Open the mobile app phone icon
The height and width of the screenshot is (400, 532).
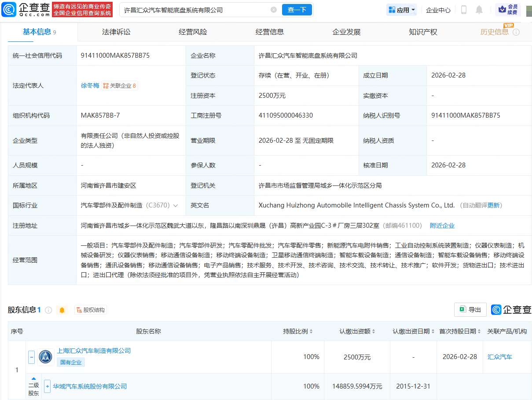tap(463, 10)
